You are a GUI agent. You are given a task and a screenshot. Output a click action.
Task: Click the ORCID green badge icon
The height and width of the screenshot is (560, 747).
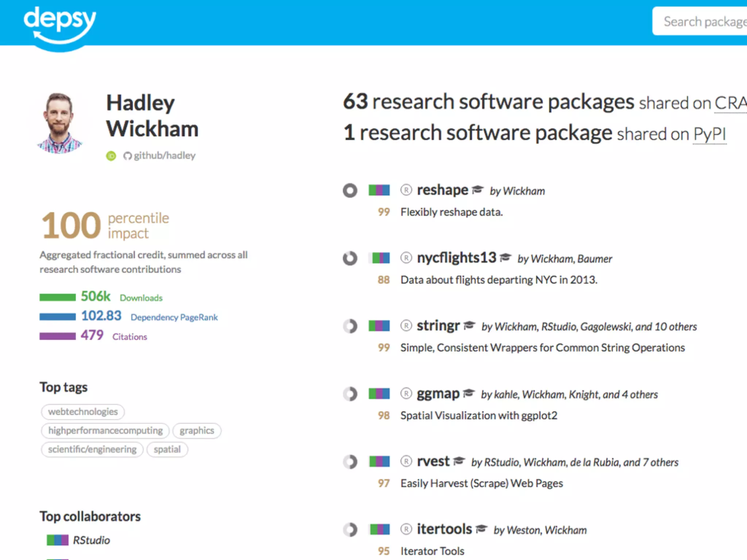point(111,156)
